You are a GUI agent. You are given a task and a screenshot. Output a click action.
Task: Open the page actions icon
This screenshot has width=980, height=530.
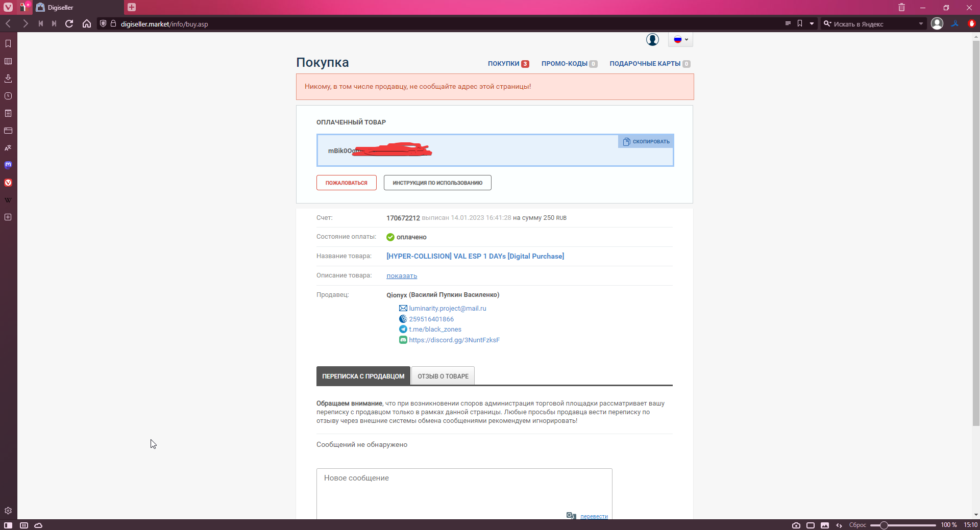pos(839,525)
